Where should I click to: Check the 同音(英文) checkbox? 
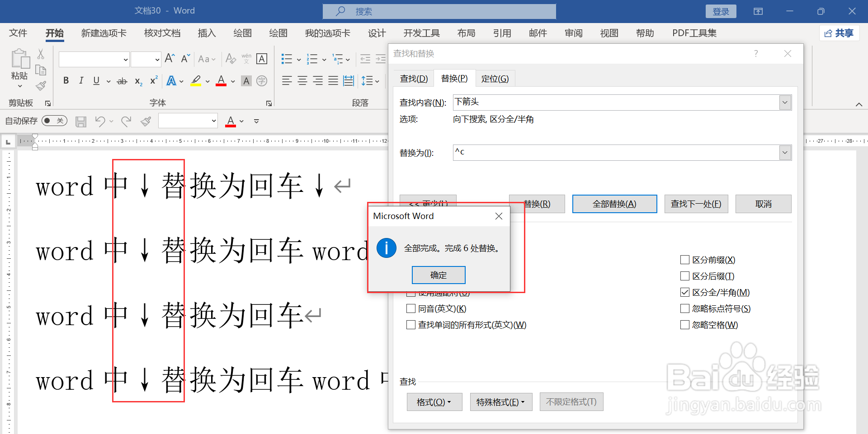pos(411,308)
